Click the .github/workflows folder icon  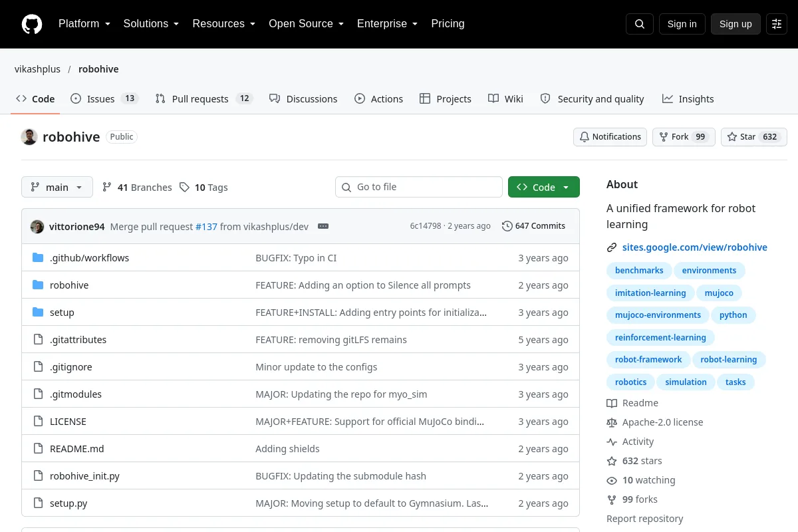(38, 257)
